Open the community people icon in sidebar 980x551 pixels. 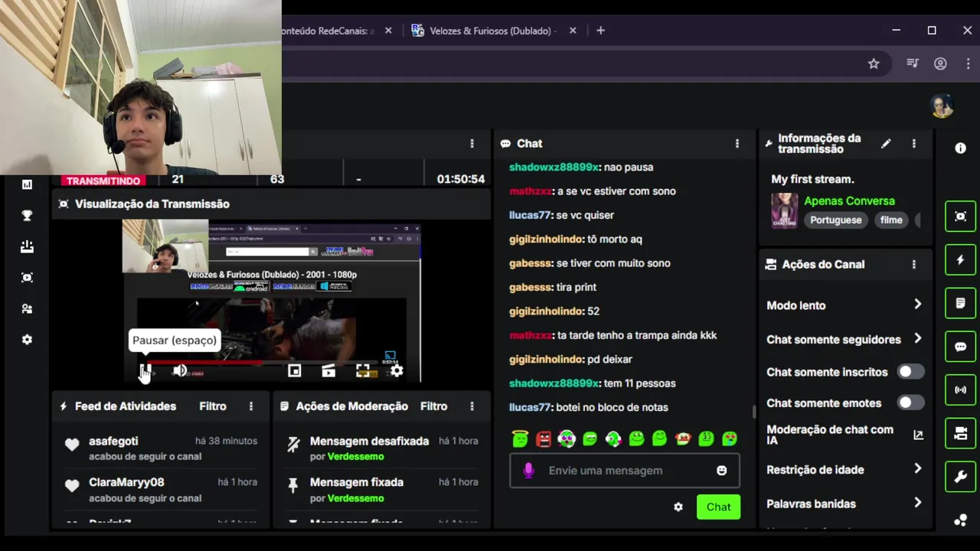click(27, 308)
